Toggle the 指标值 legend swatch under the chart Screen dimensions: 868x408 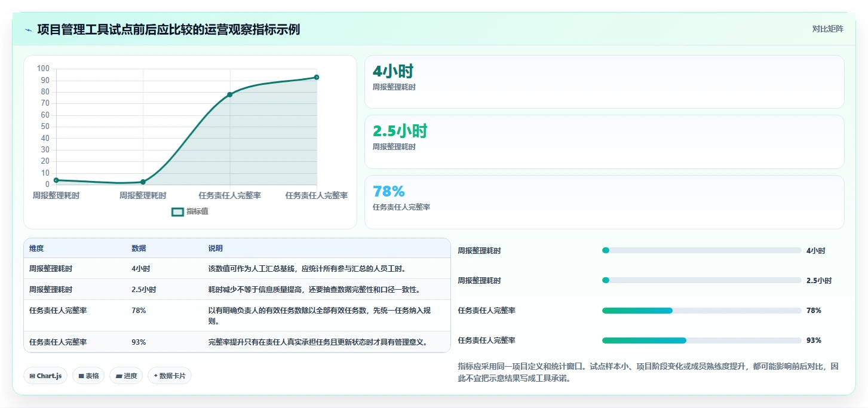pos(177,211)
